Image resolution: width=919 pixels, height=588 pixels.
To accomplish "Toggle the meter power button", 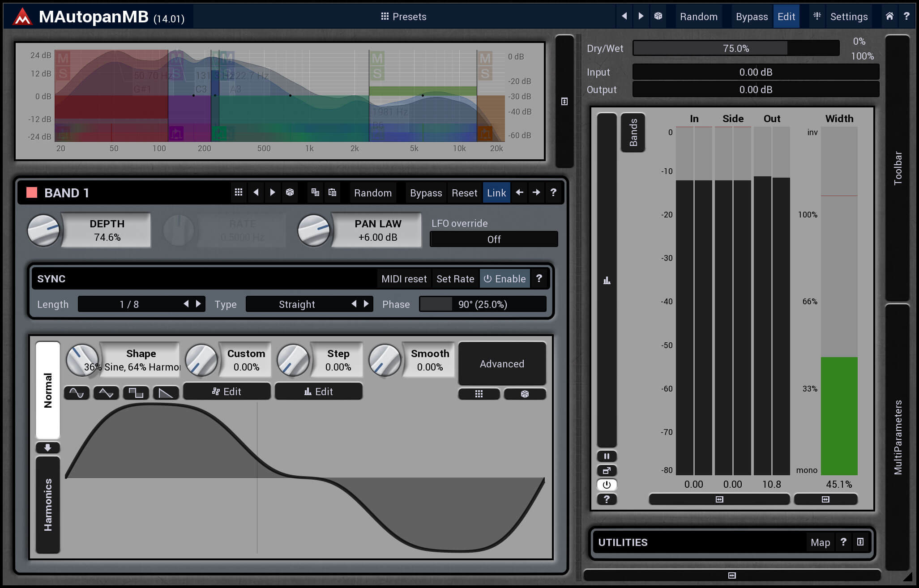I will pos(607,485).
